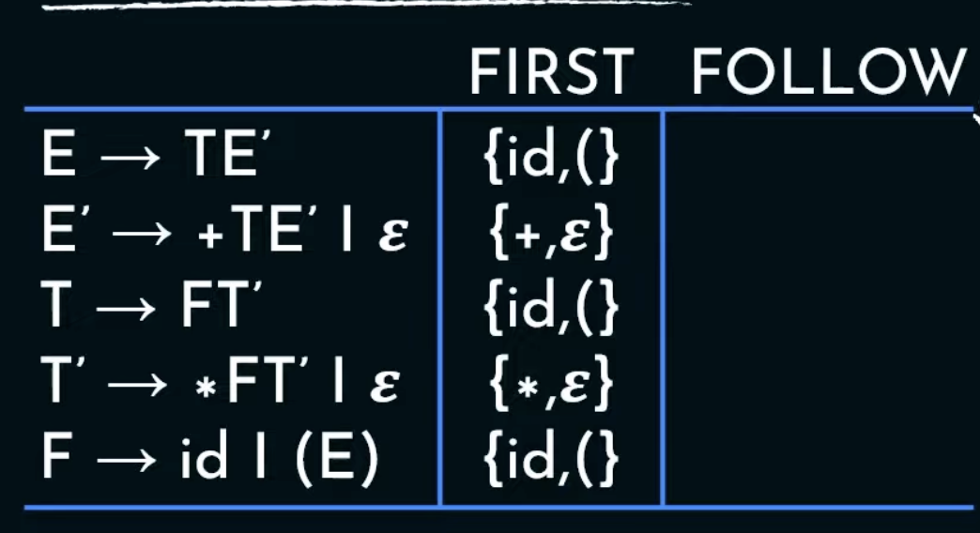Click the empty FOLLOW cell for T
The width and height of the screenshot is (980, 533).
tap(817, 307)
